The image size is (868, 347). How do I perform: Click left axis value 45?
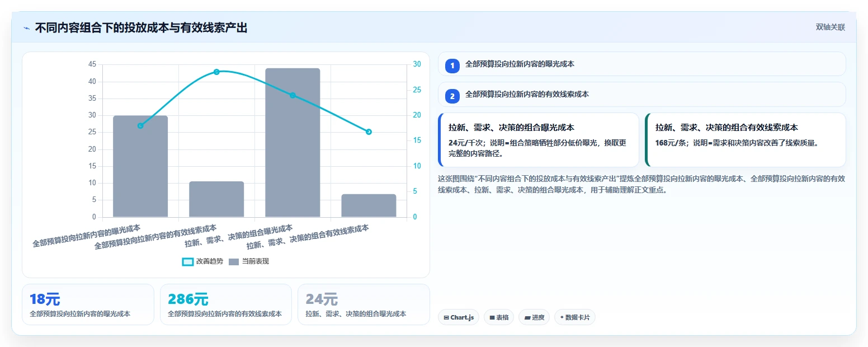[x=92, y=64]
